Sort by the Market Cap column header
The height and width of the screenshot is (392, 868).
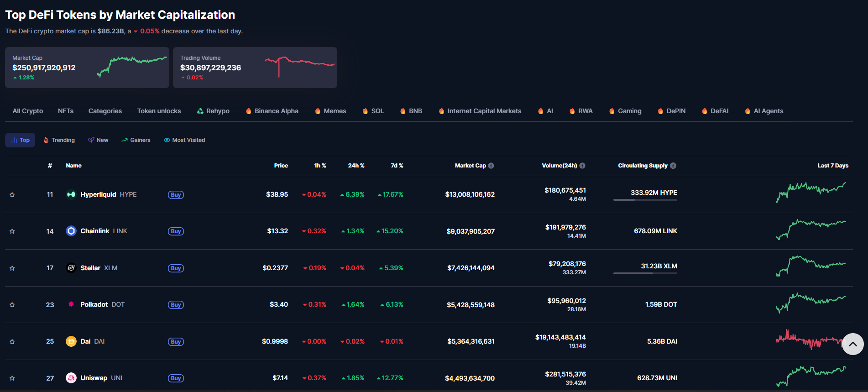point(471,166)
